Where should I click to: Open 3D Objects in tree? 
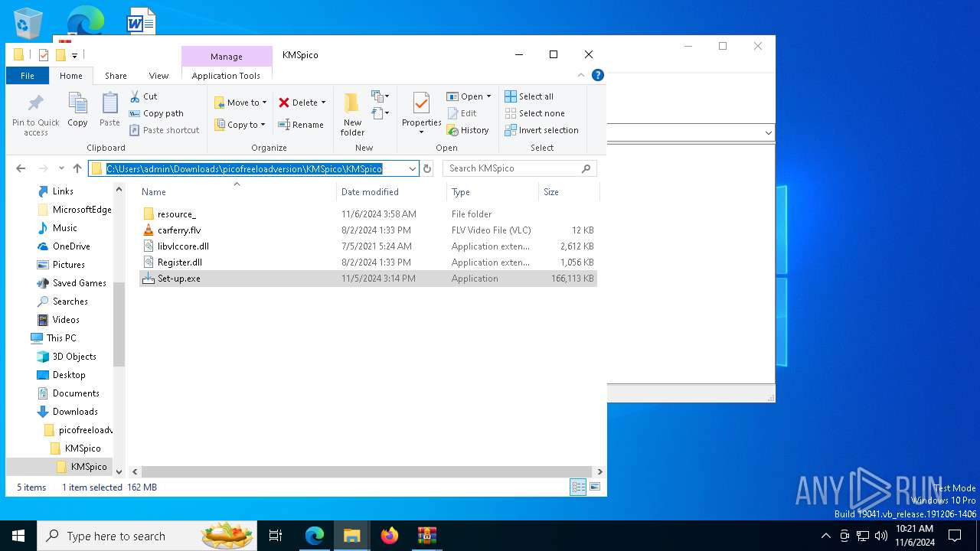coord(74,357)
